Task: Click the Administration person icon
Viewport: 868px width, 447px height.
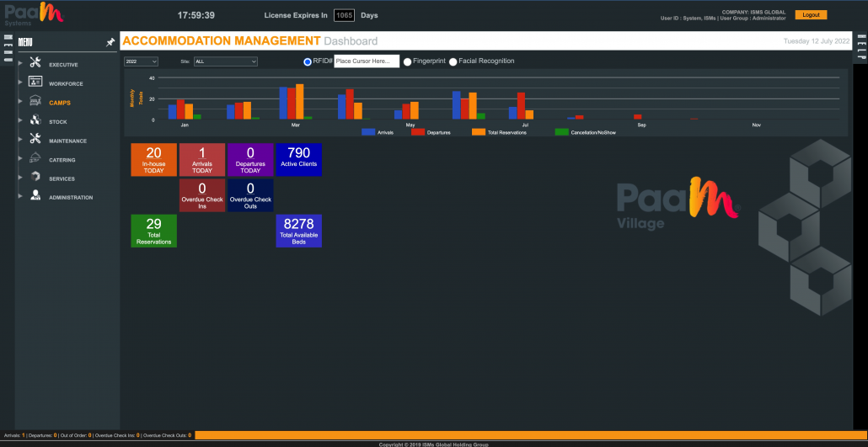Action: click(35, 195)
